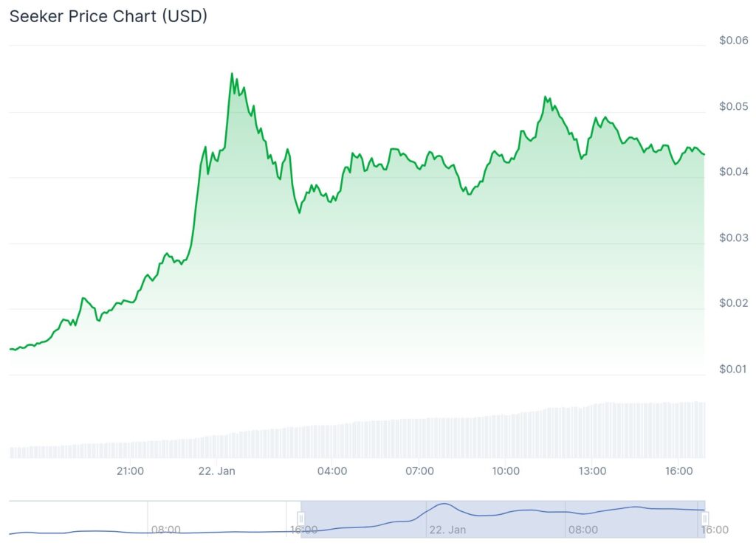Click the $0.05 price axis label
Viewport: 756px width, 551px height.
click(x=733, y=107)
